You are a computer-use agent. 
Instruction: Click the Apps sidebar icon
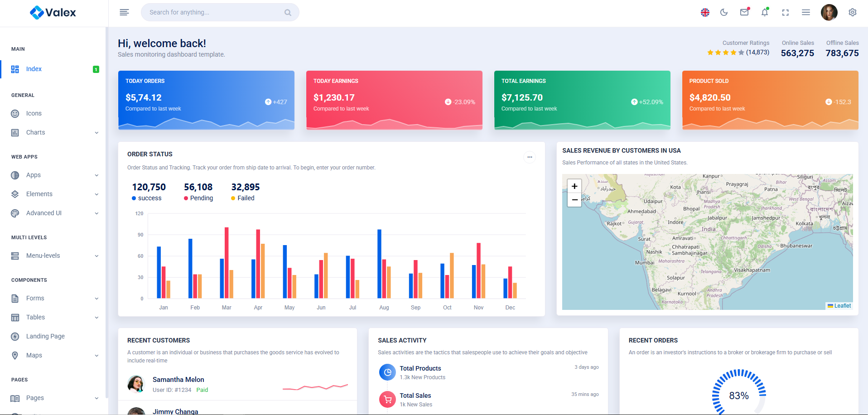coord(15,175)
